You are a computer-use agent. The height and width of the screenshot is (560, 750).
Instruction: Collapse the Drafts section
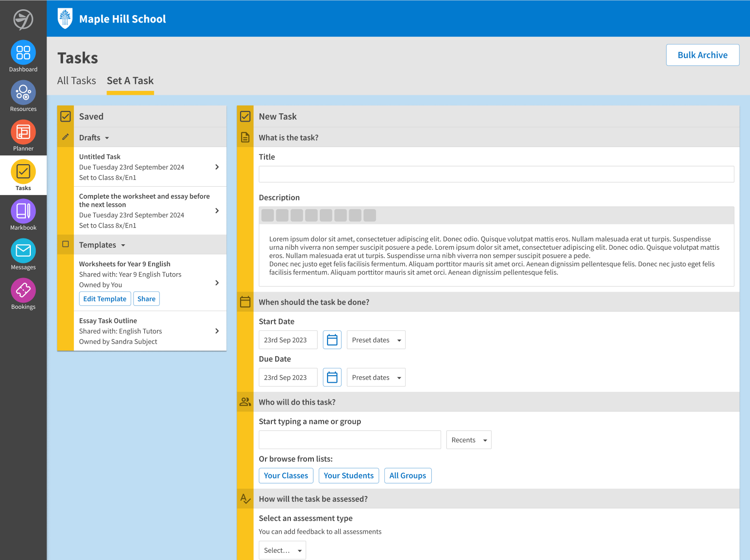(107, 138)
